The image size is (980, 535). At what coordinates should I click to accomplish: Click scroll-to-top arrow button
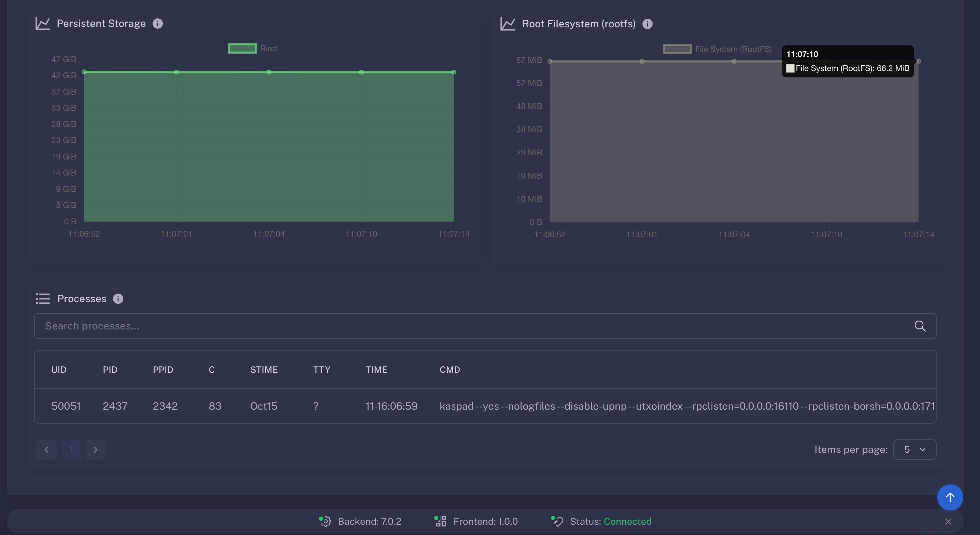pyautogui.click(x=950, y=497)
